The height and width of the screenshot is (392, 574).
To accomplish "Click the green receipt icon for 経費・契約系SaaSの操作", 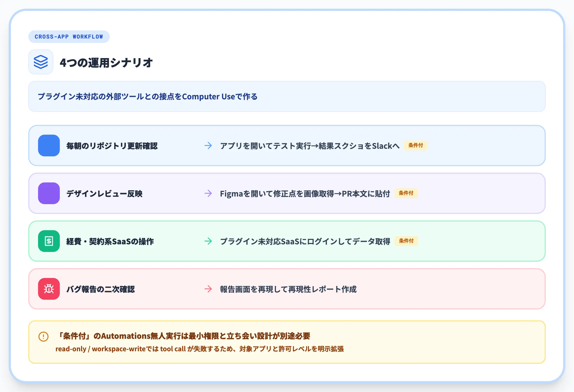I will pyautogui.click(x=49, y=241).
